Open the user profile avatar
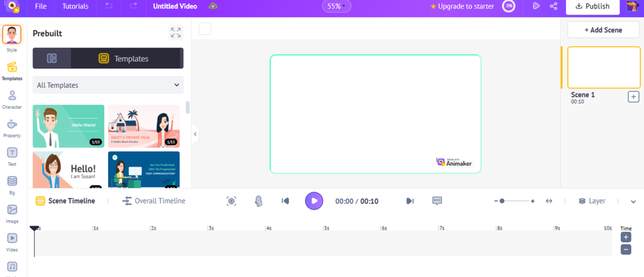This screenshot has height=277, width=644. 632,6
